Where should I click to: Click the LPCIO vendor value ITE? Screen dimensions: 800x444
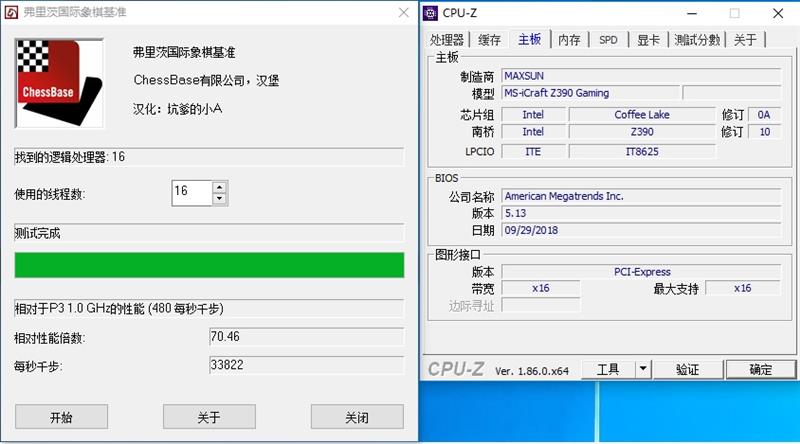tap(533, 152)
